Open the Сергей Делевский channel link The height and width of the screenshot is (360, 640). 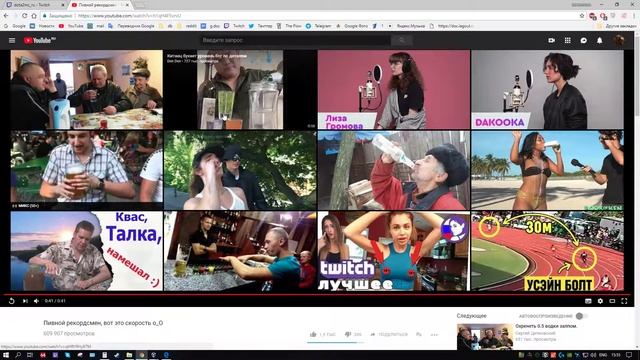coord(535,333)
